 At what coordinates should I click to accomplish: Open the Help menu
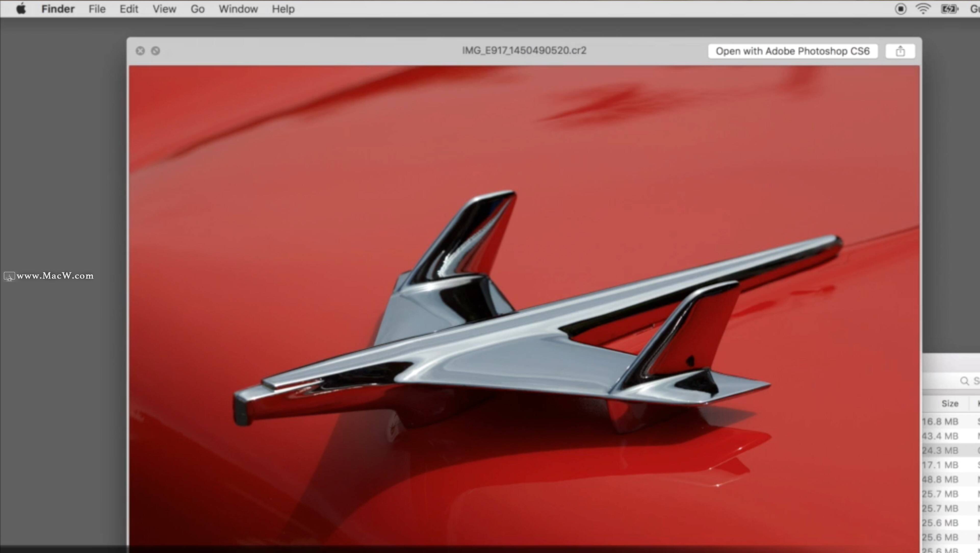click(x=283, y=9)
